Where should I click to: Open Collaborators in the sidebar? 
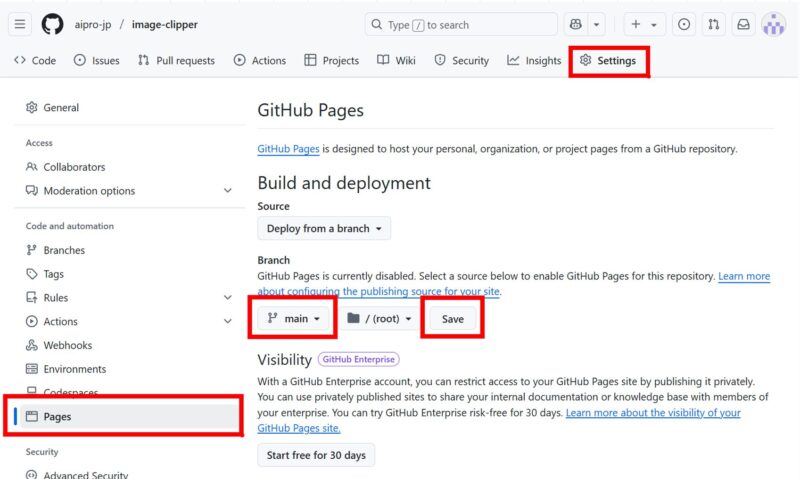[130, 167]
